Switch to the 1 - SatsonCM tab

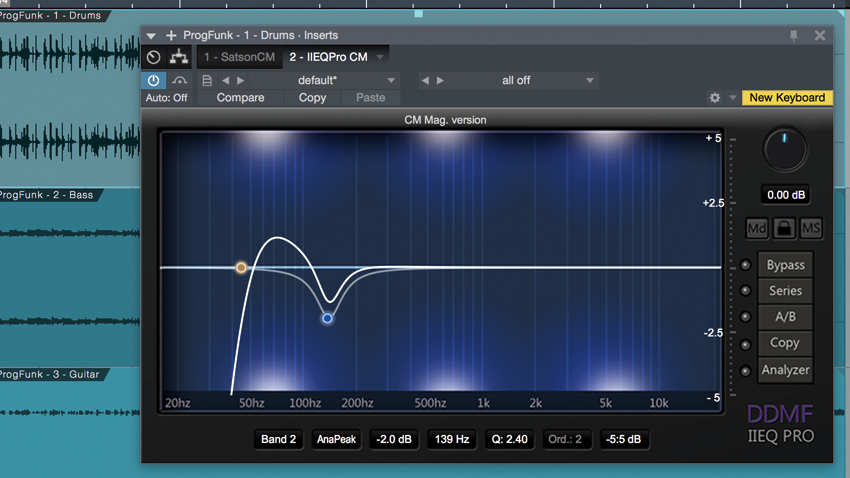coord(239,57)
